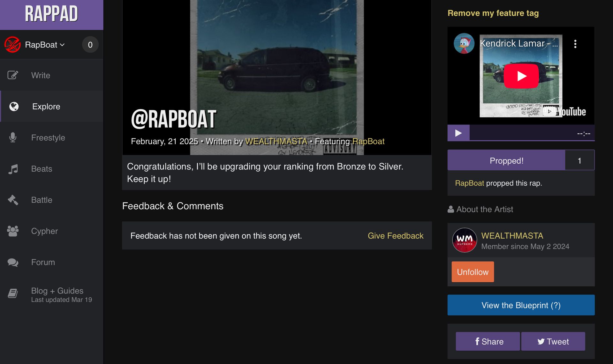This screenshot has height=364, width=613.
Task: Play the embedded YouTube video
Action: (x=521, y=76)
